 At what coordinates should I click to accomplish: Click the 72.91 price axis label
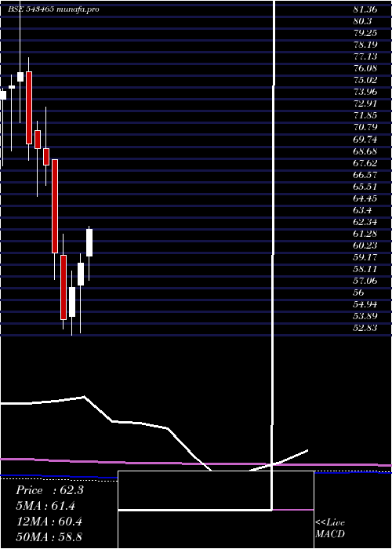[365, 104]
